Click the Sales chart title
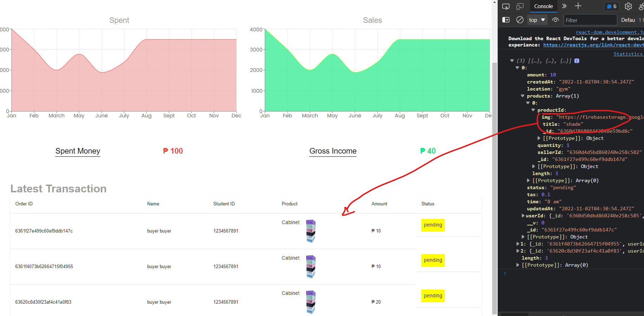The image size is (644, 316). pos(373,20)
